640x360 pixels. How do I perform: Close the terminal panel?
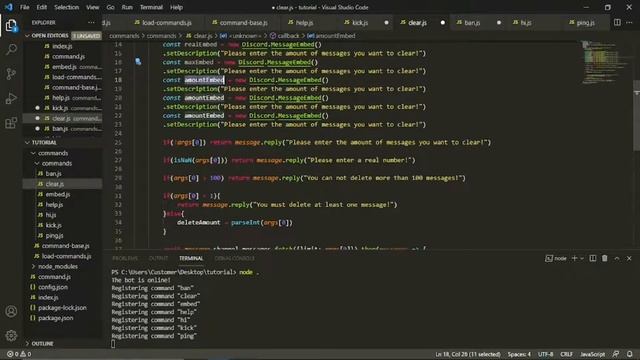pos(629,258)
